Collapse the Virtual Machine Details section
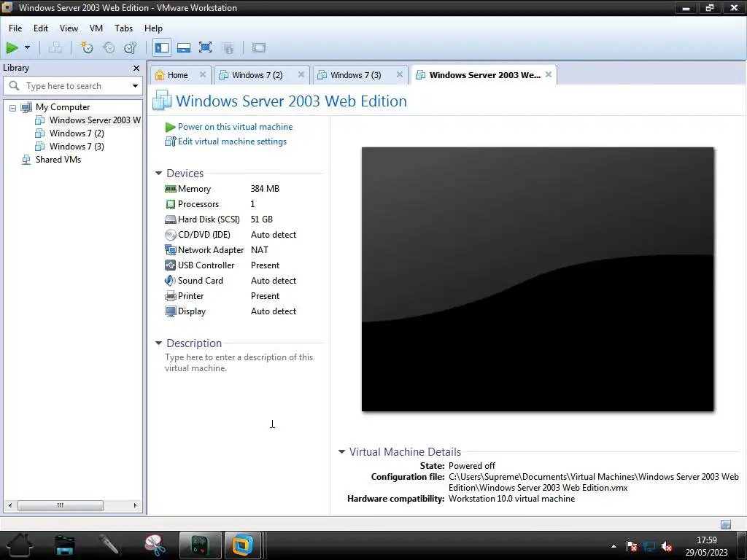 341,451
